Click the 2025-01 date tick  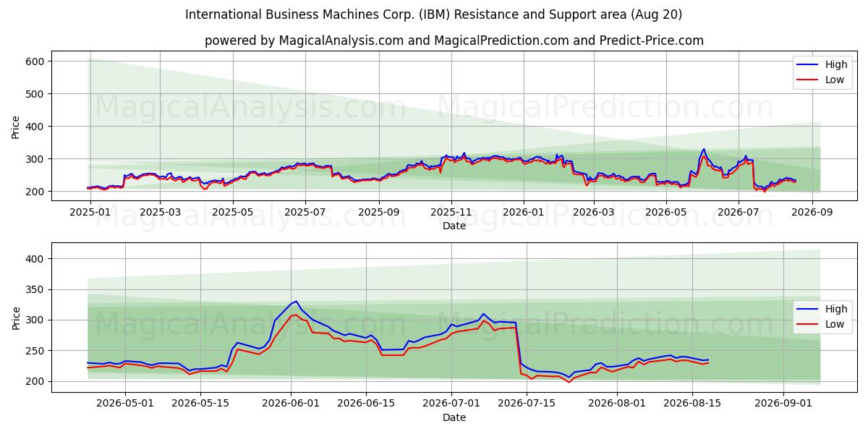coord(90,212)
